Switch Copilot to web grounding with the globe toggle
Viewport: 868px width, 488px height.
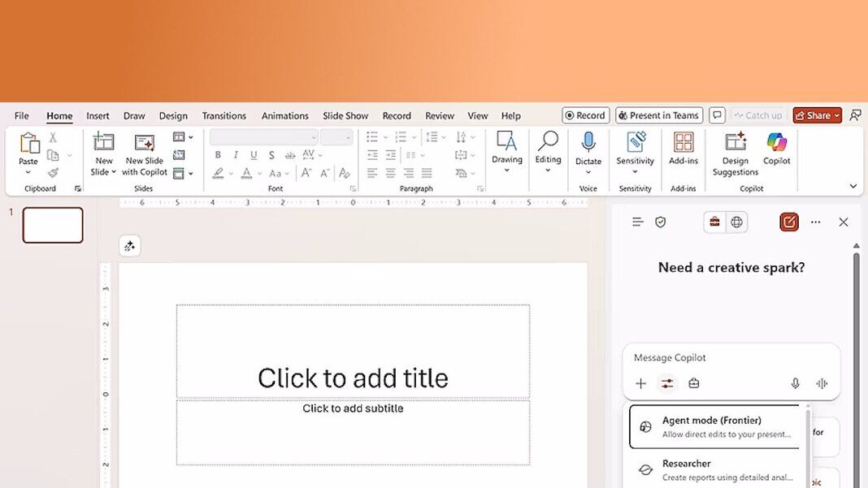[736, 222]
